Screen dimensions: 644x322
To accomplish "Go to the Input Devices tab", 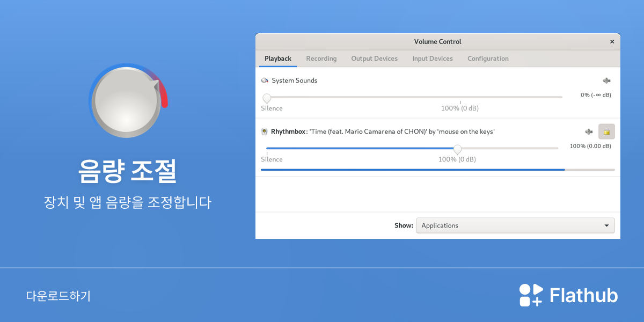I will point(433,58).
